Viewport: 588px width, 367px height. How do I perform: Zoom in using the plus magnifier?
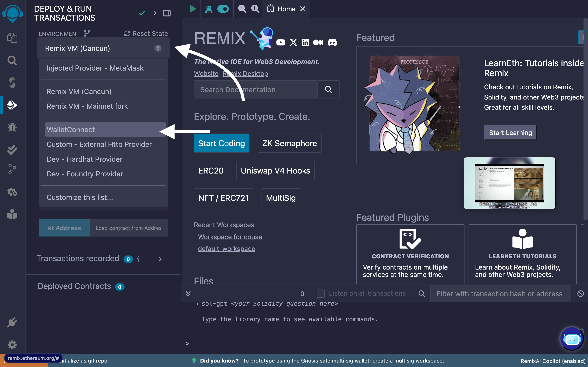[255, 9]
